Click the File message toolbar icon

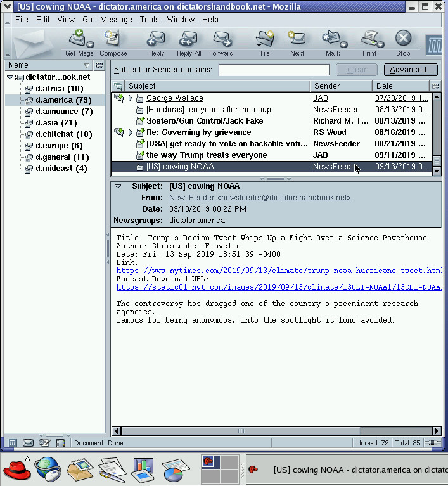pyautogui.click(x=265, y=43)
